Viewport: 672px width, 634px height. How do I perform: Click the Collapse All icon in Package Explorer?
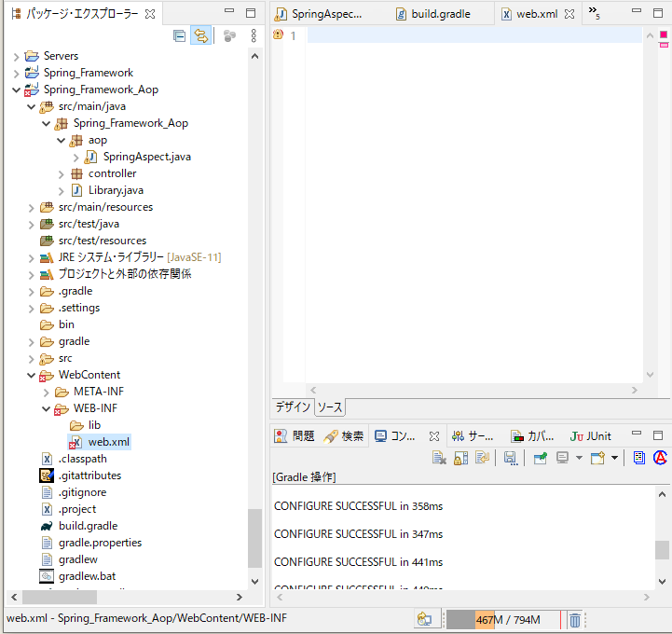179,36
